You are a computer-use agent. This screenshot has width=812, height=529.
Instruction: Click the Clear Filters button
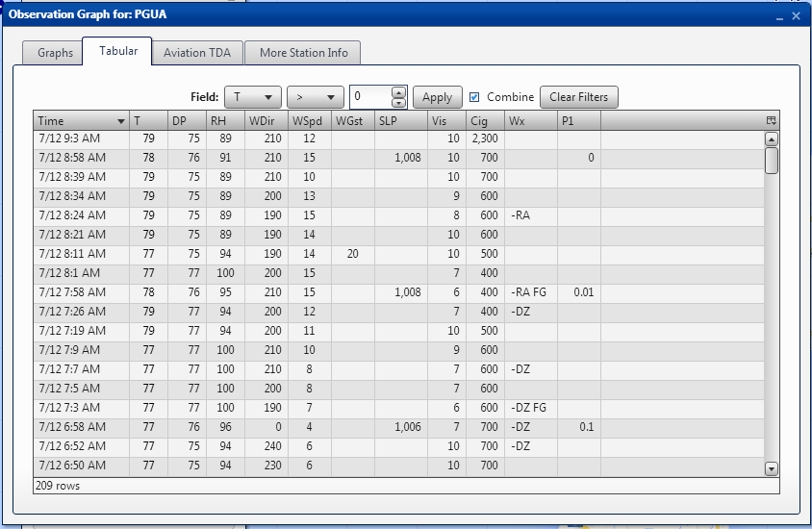pyautogui.click(x=578, y=97)
